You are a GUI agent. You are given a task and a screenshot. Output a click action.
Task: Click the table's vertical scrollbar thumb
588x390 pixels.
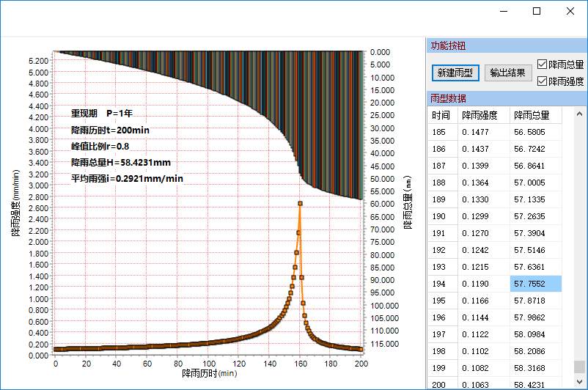579,367
